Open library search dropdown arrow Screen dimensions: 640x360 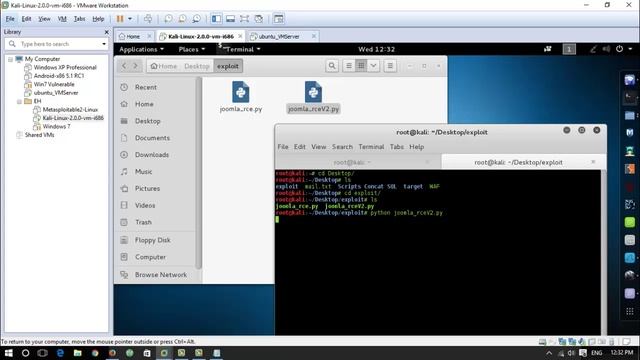(104, 44)
